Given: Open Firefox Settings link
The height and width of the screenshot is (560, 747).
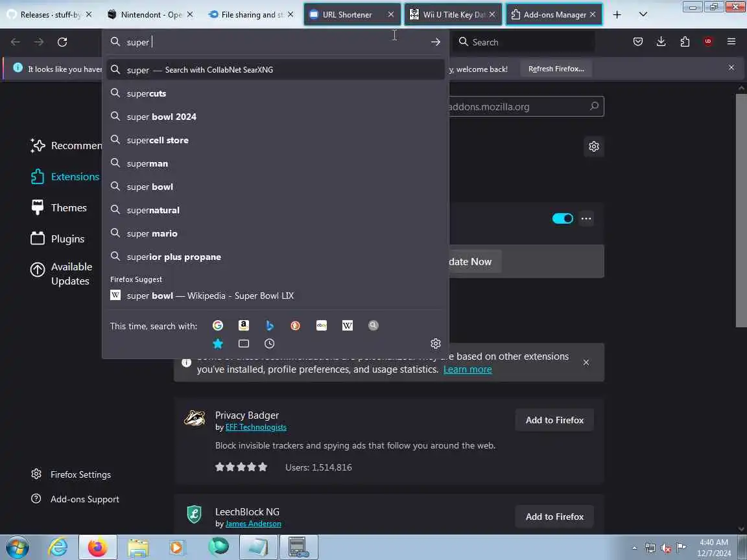Looking at the screenshot, I should click(x=71, y=474).
